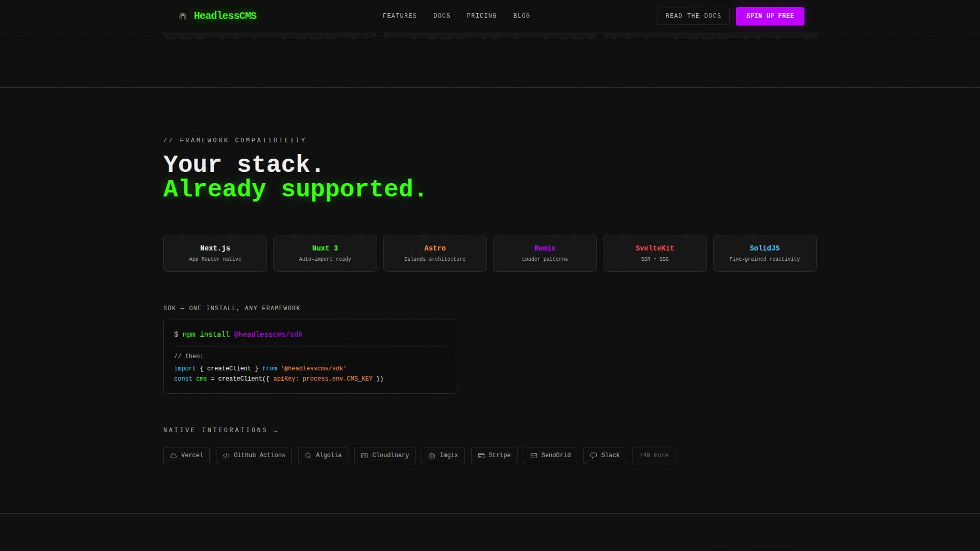Click the SendGrid envelope icon
Screen dimensions: 980x551
click(534, 456)
